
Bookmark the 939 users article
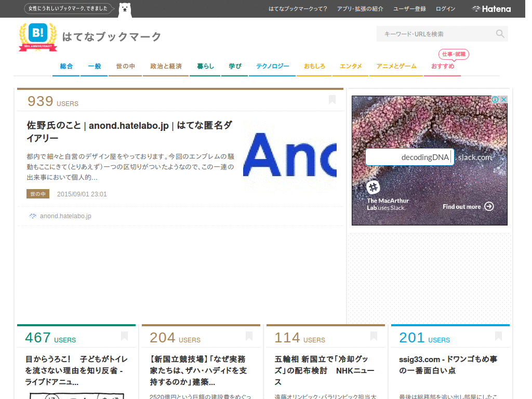332,99
